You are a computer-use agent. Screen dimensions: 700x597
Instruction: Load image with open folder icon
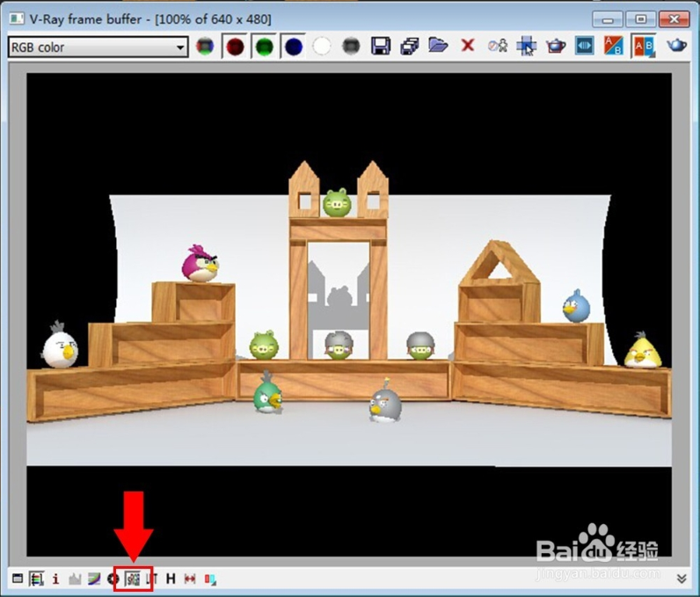438,45
